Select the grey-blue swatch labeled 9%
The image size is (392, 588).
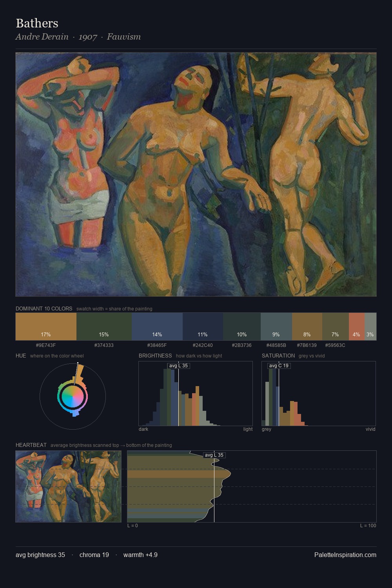pos(276,326)
